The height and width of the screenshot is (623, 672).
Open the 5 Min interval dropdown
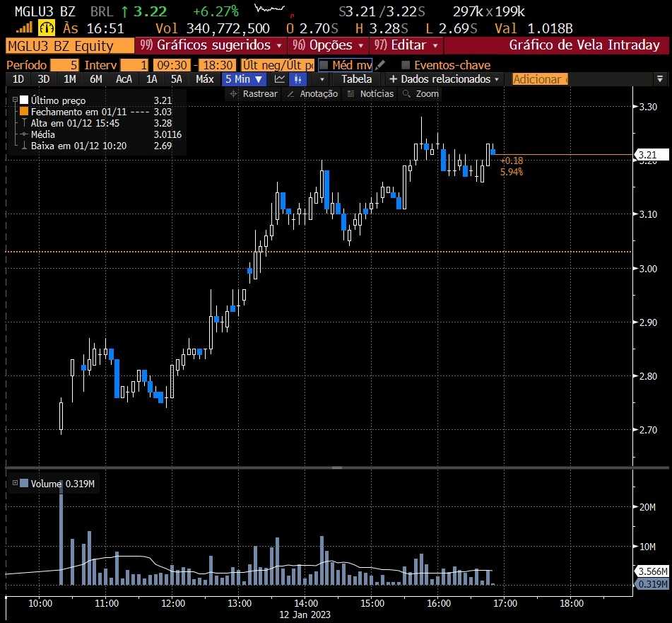coord(244,79)
